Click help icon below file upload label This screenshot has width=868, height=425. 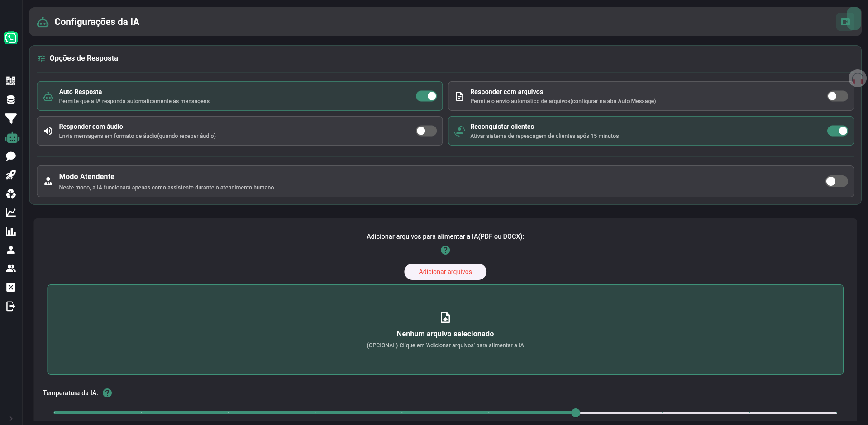(x=445, y=250)
